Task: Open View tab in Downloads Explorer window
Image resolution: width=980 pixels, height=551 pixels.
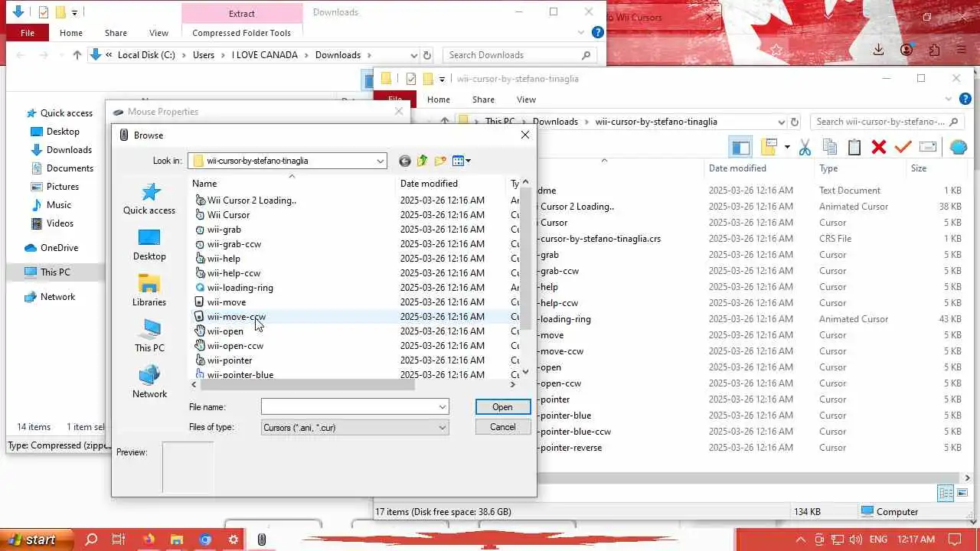Action: click(x=158, y=33)
